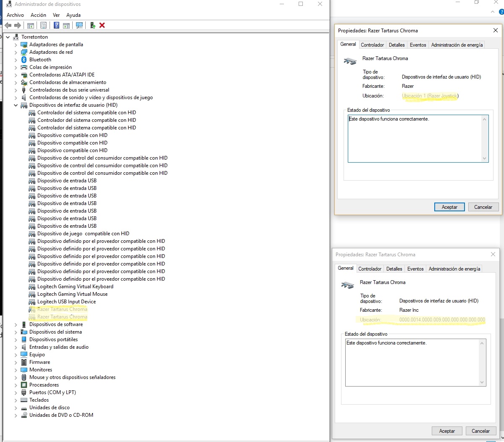
Task: Select Dispositivo de juego compatible con HID
Action: point(83,234)
